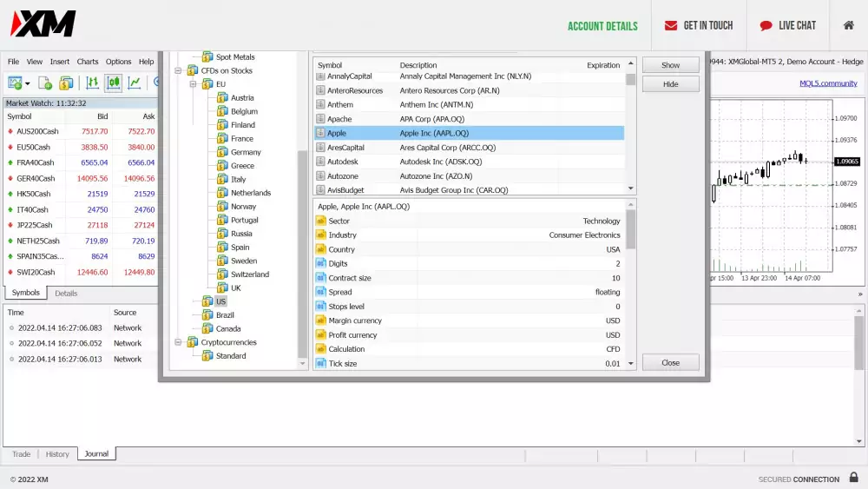Select candlestick chart type icon
This screenshot has height=489, width=868.
pos(114,83)
